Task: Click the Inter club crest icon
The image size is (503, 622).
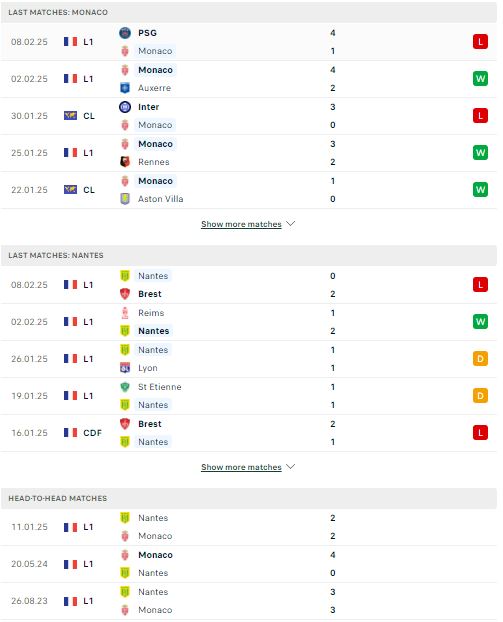Action: 125,107
